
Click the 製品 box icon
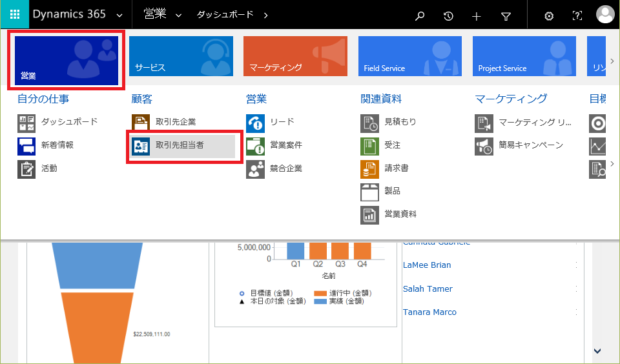click(x=369, y=192)
